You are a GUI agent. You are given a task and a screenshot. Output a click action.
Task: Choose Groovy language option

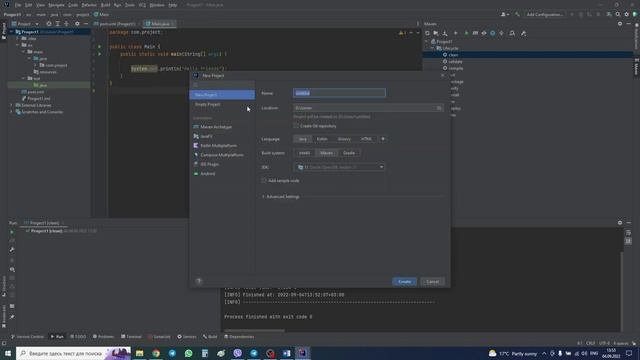tap(344, 139)
